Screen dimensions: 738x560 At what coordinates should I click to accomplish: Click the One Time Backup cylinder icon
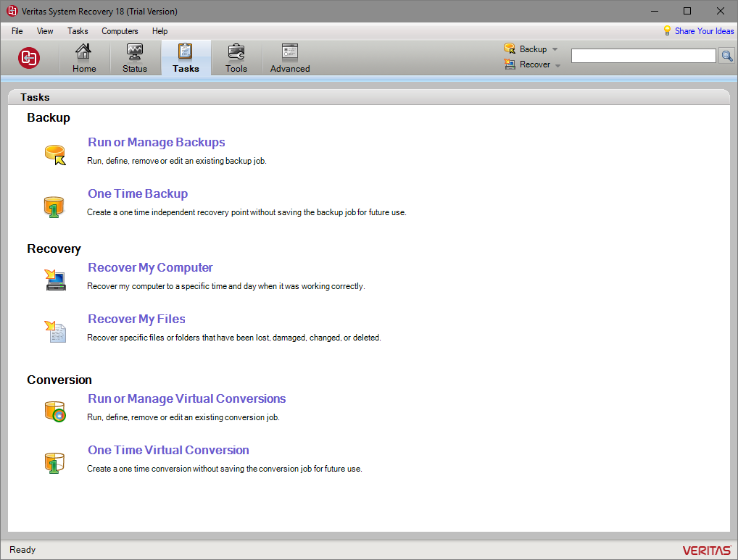(x=54, y=207)
